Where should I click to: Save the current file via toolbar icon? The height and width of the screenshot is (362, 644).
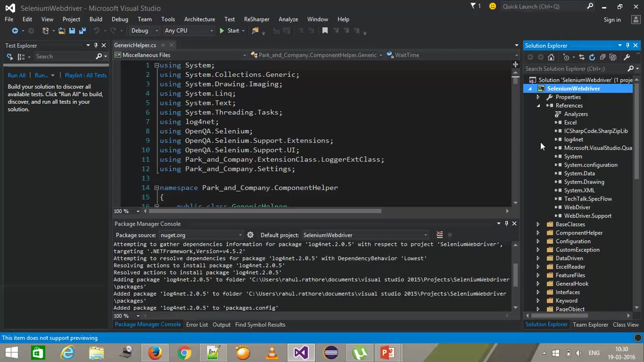[x=72, y=31]
